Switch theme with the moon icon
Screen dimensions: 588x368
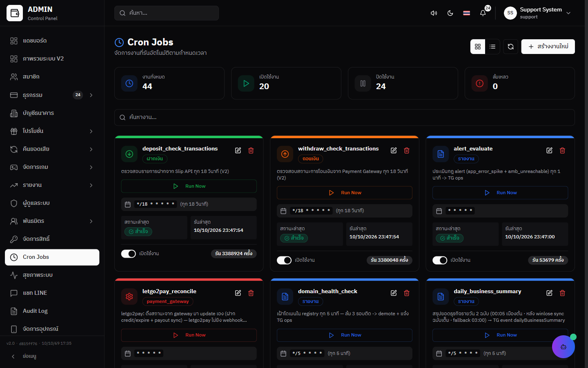coord(450,13)
